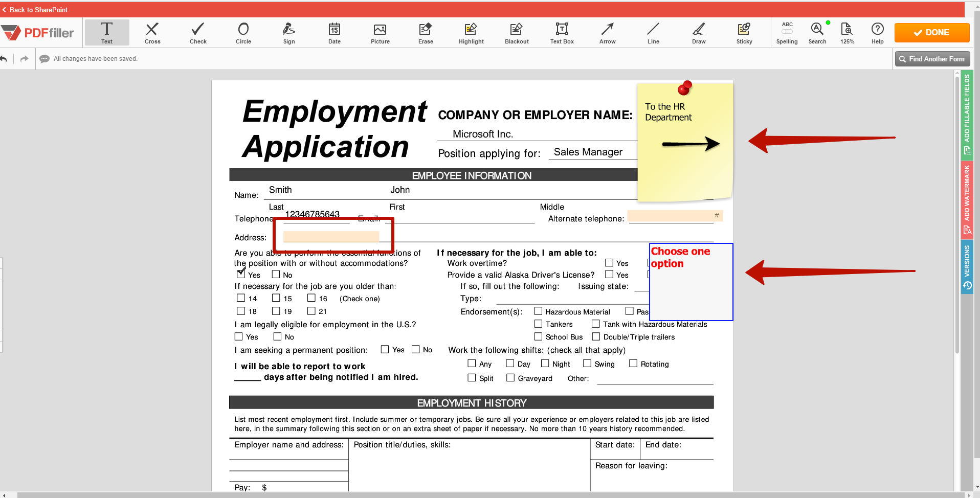980x498 pixels.
Task: Check Yes for permanent position
Action: tap(385, 349)
